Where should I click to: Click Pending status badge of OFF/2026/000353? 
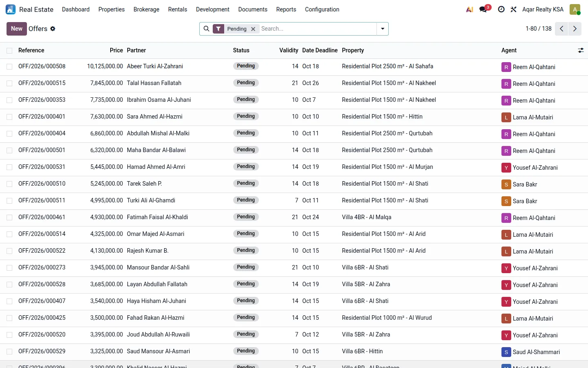pyautogui.click(x=246, y=99)
